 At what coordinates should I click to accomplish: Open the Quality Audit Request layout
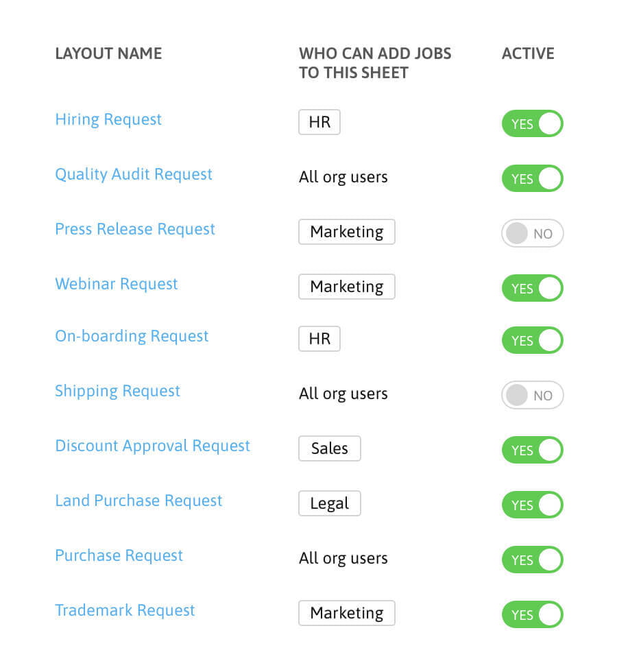(134, 175)
